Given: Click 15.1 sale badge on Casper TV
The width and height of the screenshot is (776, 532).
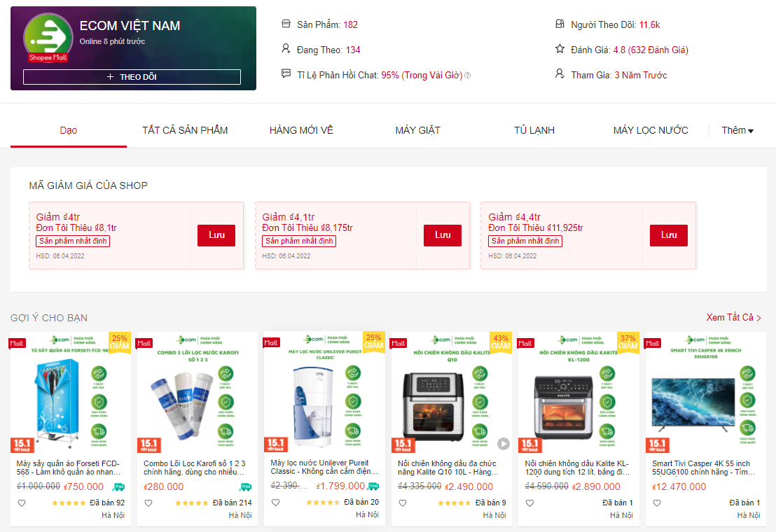Looking at the screenshot, I should tap(657, 445).
